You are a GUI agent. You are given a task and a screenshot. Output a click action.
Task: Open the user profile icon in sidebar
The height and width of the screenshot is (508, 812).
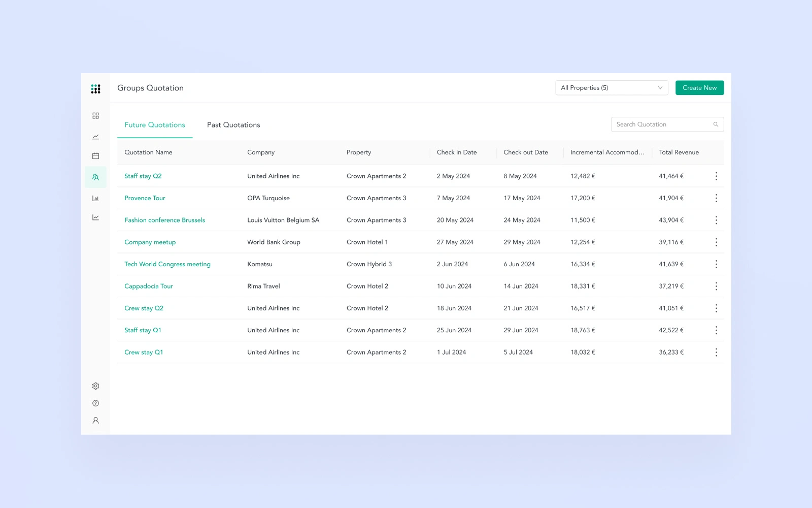(x=95, y=421)
